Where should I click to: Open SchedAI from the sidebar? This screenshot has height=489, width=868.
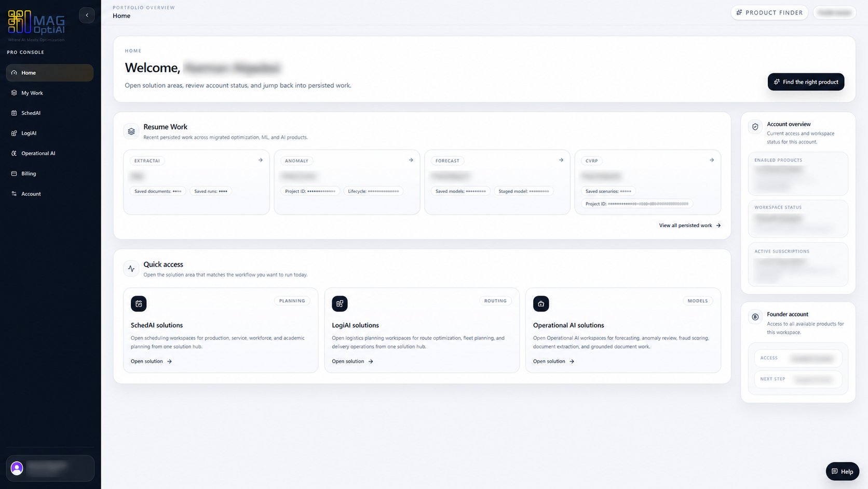50,113
